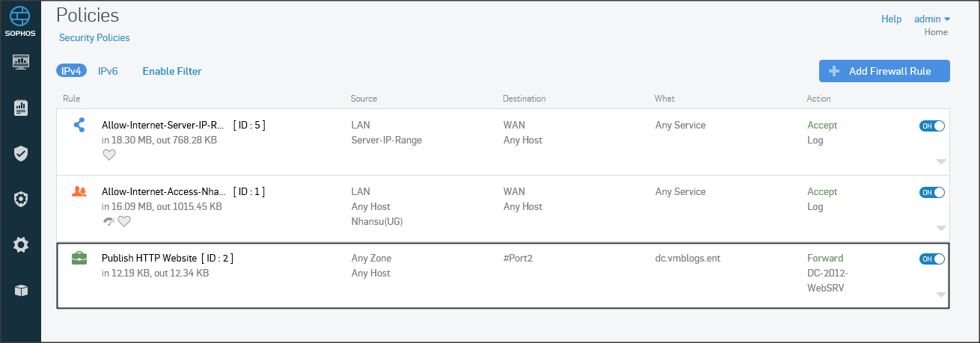Screen dimensions: 980x343
Task: Click heart icon under Allow-Internet-Server-IP rule
Action: tap(109, 155)
